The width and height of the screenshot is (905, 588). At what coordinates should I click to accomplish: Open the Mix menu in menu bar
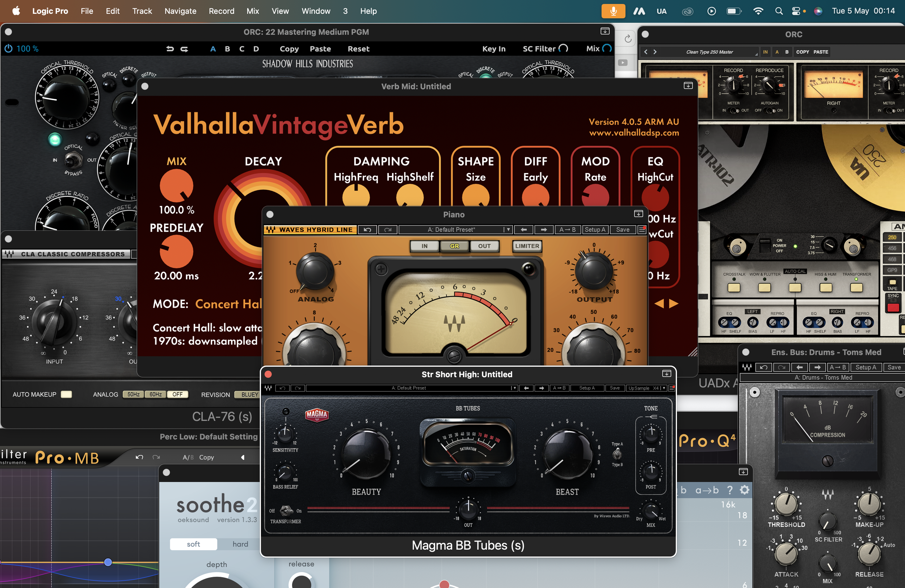[x=253, y=11]
